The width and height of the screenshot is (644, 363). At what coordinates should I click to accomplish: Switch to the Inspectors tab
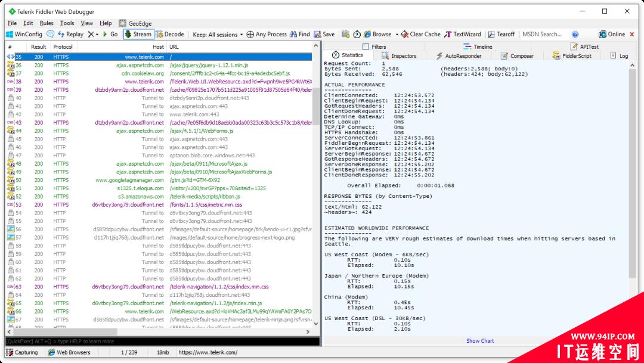click(x=399, y=56)
